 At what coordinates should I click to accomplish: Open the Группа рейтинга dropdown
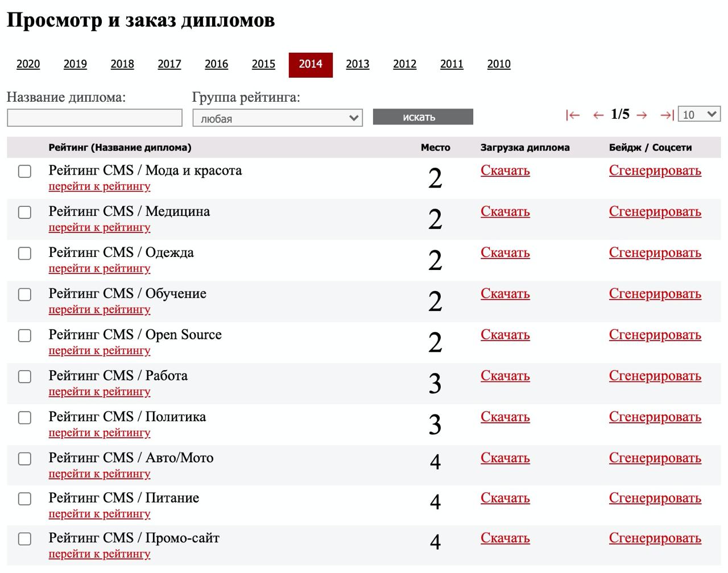click(x=278, y=118)
